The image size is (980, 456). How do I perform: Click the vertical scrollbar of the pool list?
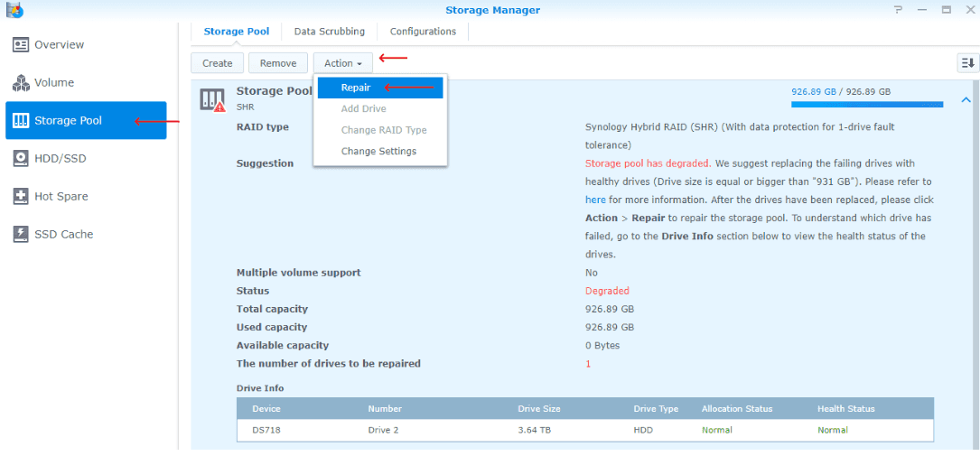tap(975, 265)
